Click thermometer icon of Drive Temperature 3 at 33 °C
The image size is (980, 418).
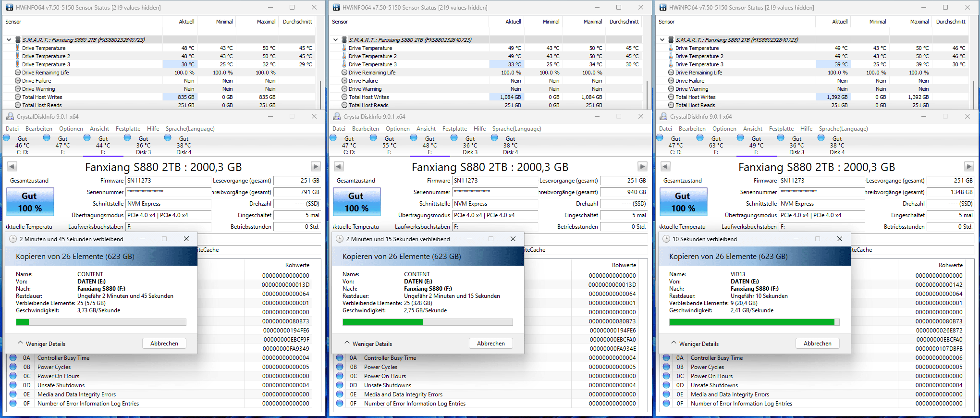[x=344, y=64]
